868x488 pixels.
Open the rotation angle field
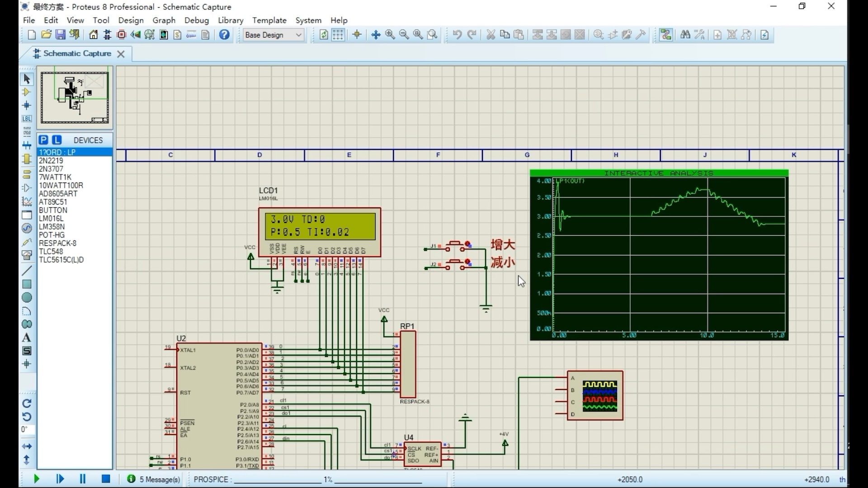pyautogui.click(x=27, y=430)
